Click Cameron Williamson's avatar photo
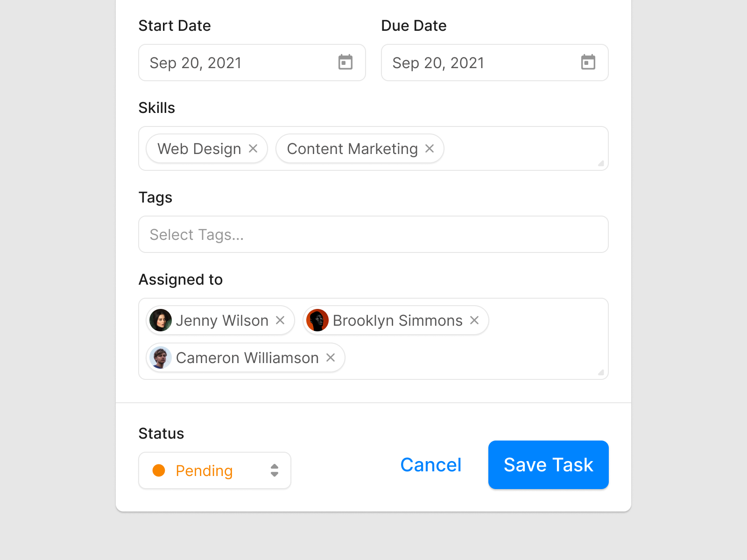This screenshot has height=560, width=747. point(161,357)
